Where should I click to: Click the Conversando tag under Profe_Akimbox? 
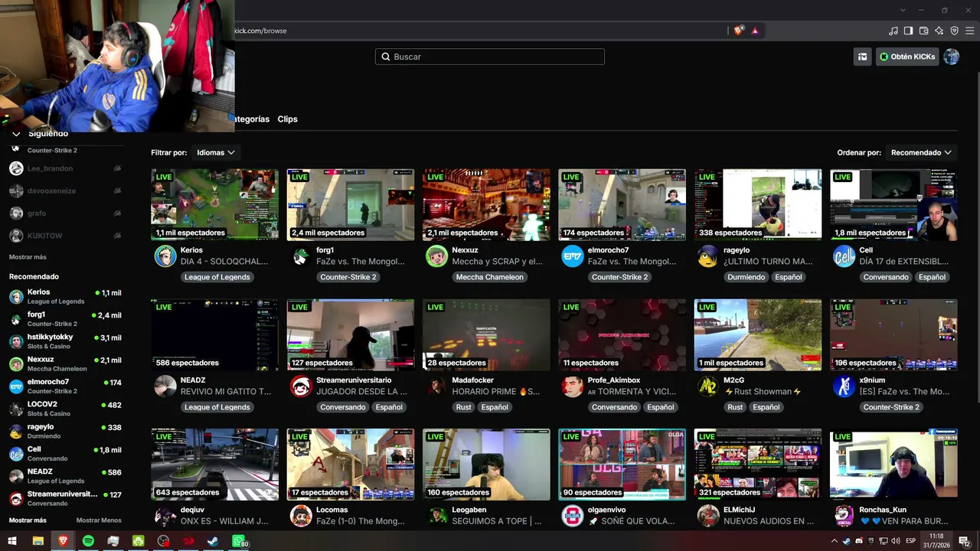point(615,407)
